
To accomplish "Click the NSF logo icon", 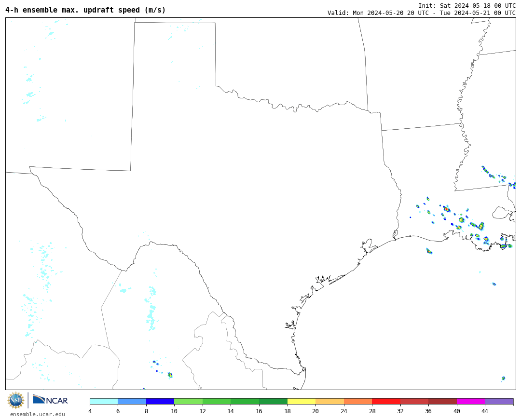I will pyautogui.click(x=15, y=400).
